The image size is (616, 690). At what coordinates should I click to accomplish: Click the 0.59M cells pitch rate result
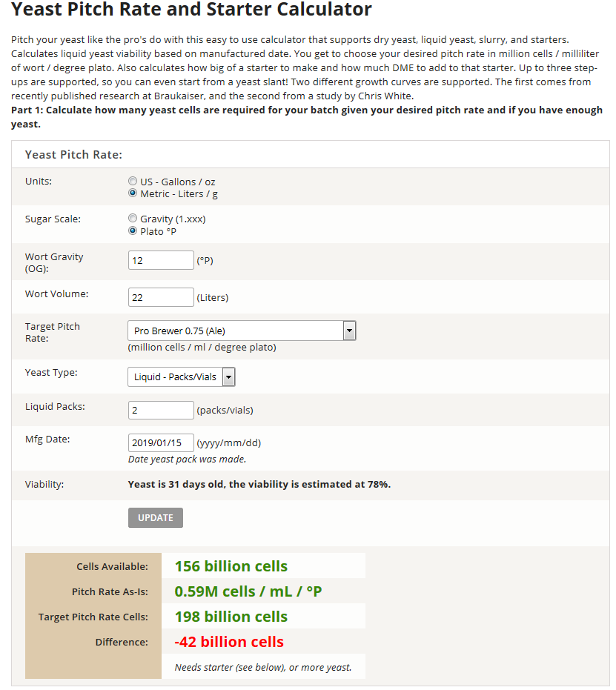(248, 591)
